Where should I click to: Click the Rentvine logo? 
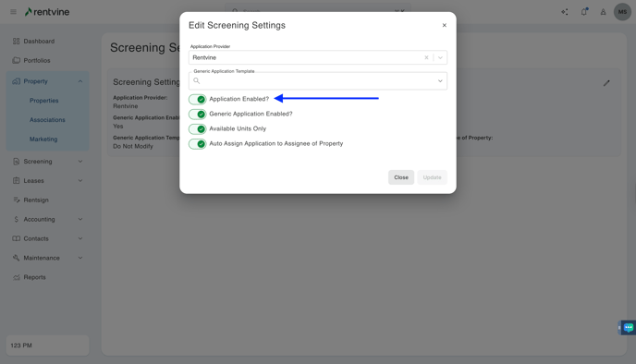[x=47, y=12]
